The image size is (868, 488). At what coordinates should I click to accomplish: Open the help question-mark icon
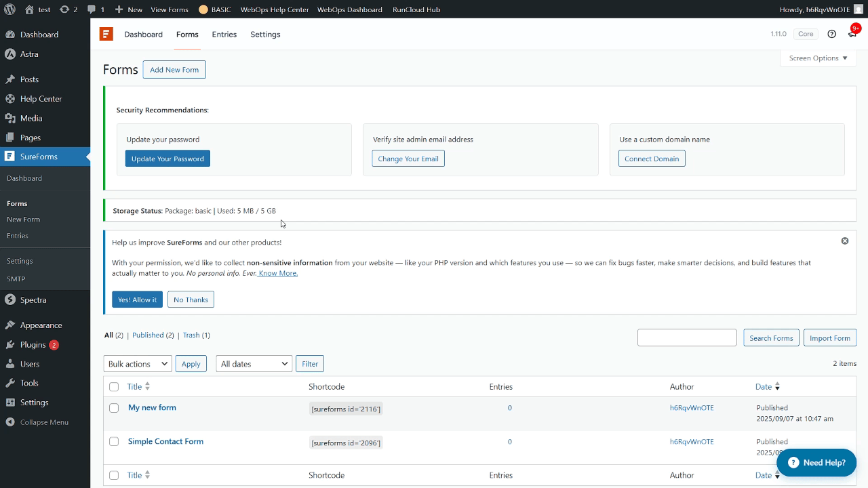(831, 34)
